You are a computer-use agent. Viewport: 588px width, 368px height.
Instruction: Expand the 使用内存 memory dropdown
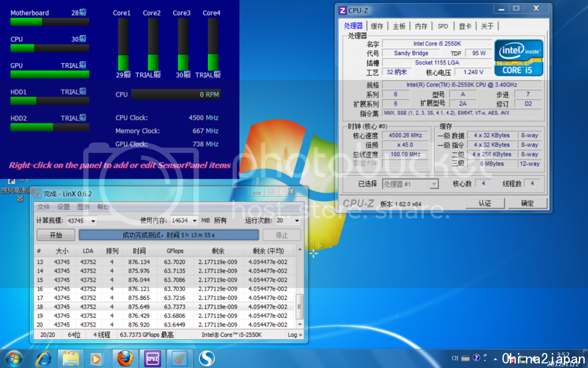coord(194,221)
